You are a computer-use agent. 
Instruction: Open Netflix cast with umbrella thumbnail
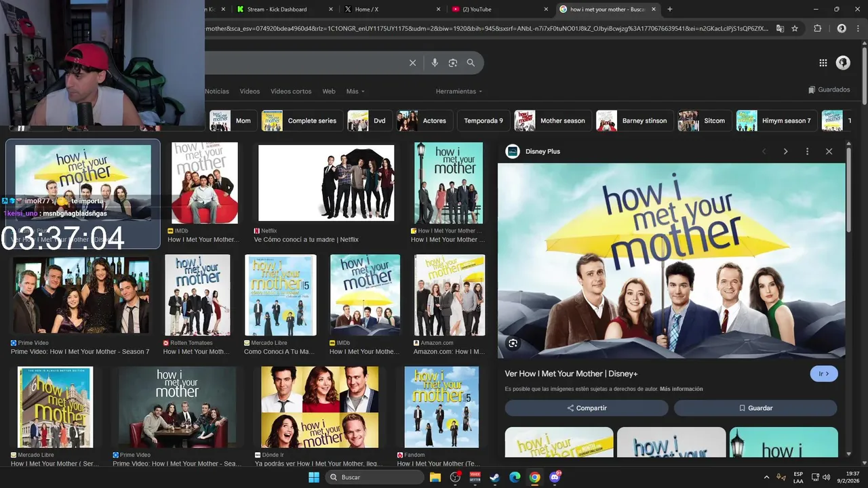point(326,183)
